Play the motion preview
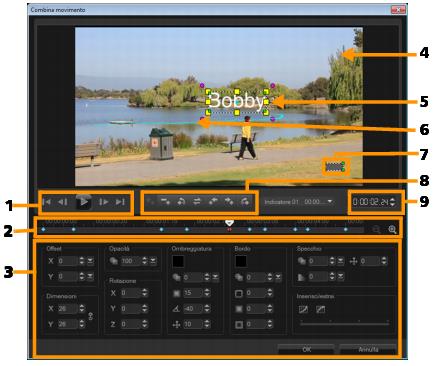Viewport: 437px width, 366px height. [x=84, y=202]
